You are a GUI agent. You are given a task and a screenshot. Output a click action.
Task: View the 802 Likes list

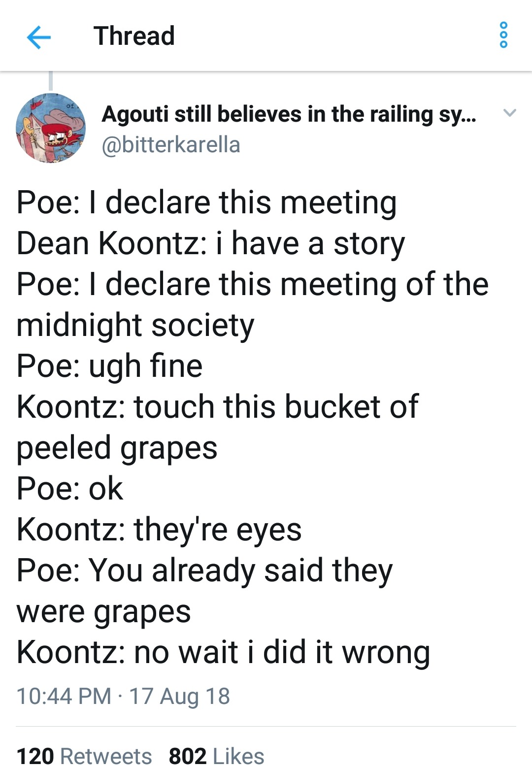216,755
